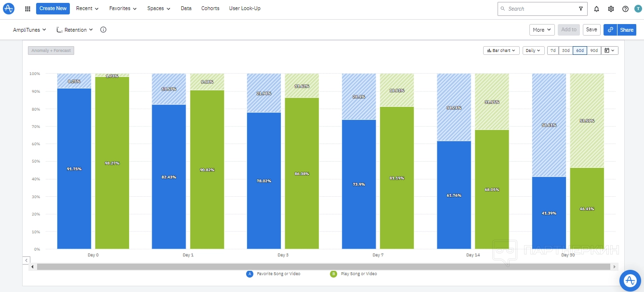Select the 7d time range

click(x=553, y=51)
